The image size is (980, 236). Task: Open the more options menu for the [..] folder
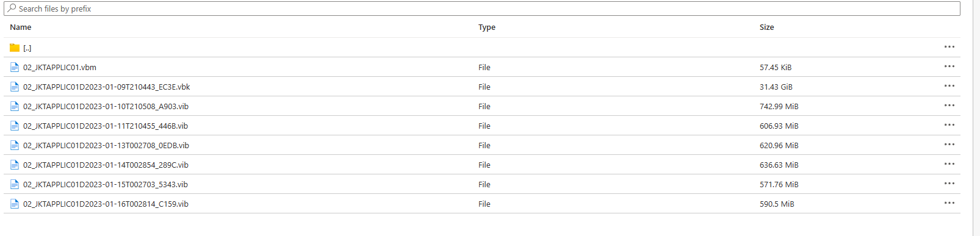[949, 47]
